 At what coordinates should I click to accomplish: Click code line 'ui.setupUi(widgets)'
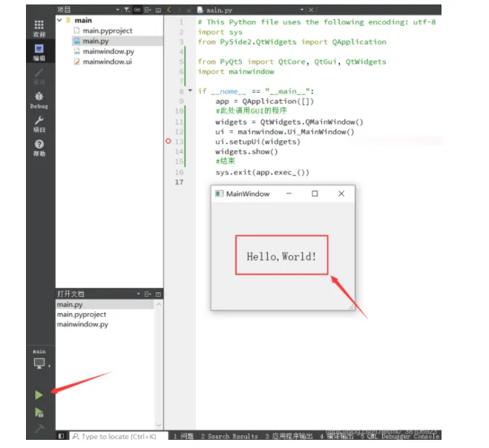257,142
